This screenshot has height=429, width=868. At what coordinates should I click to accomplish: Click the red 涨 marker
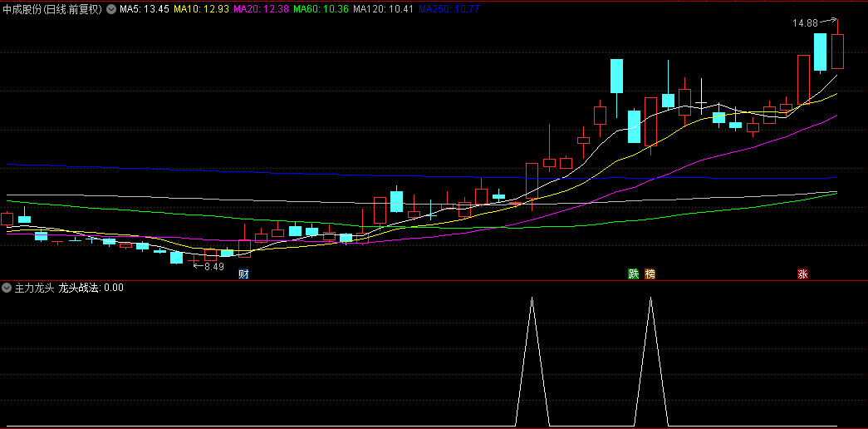click(x=802, y=274)
